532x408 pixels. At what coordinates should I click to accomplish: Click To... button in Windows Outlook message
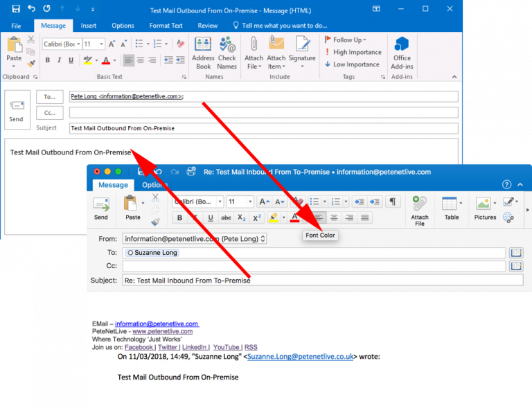pyautogui.click(x=50, y=97)
